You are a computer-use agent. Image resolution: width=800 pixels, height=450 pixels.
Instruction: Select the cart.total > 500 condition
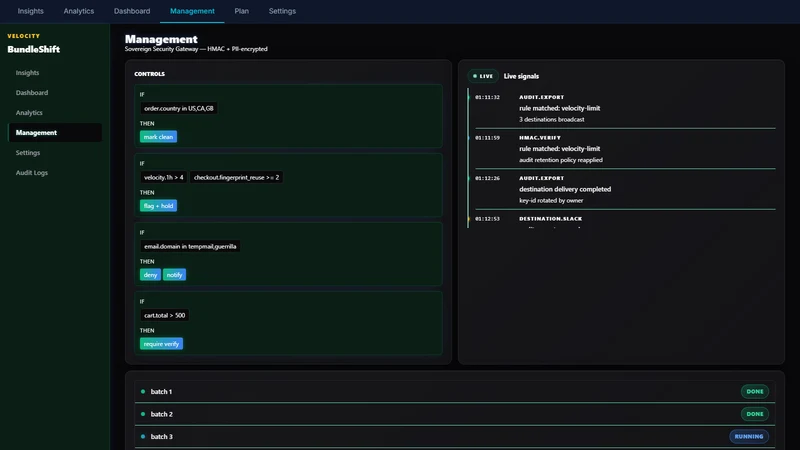click(164, 315)
